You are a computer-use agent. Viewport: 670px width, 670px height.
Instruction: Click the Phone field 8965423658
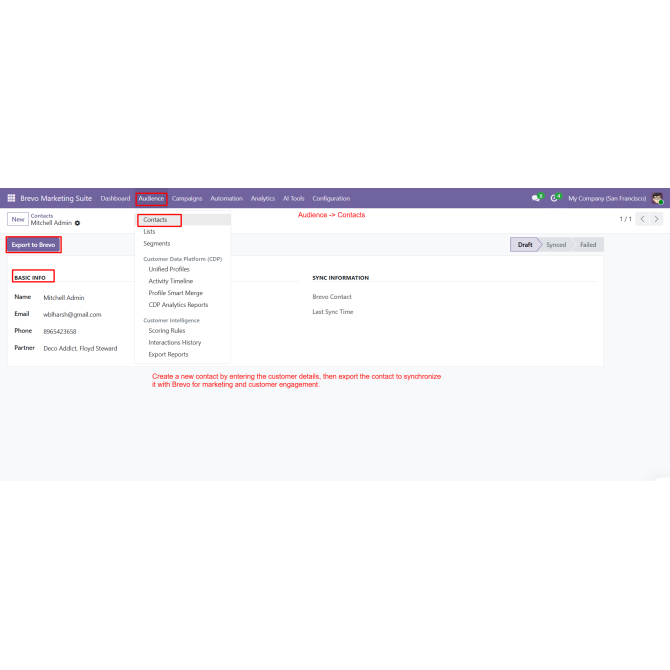[60, 332]
